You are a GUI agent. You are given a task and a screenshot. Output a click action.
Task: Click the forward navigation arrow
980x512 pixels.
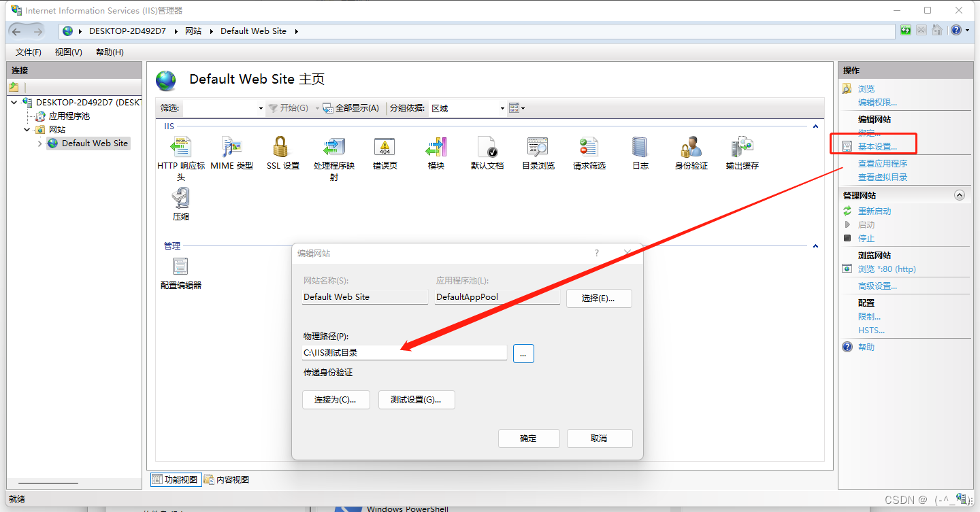[38, 31]
